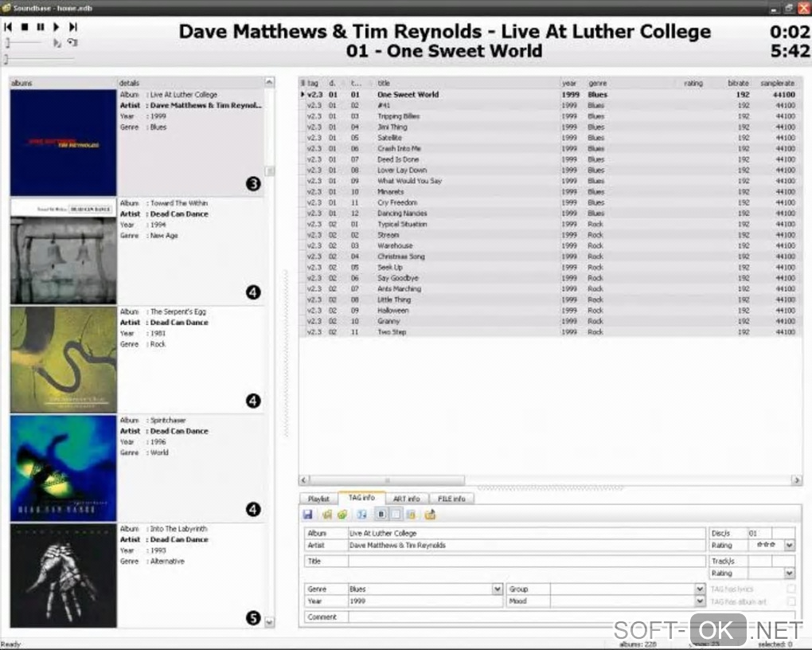
Task: Select the Live At Luther College album cover
Action: pos(63,143)
